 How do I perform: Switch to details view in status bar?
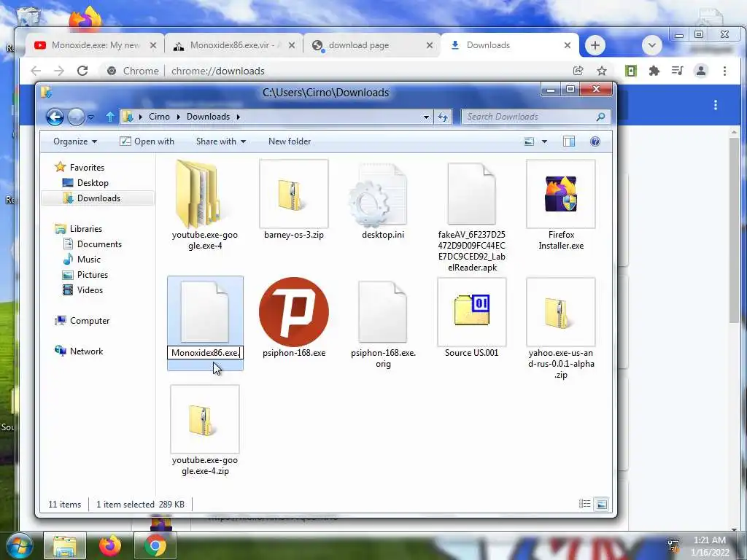coord(584,504)
